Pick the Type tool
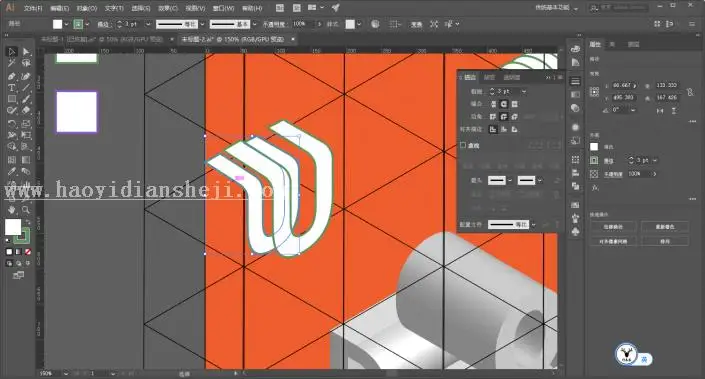Image resolution: width=705 pixels, height=379 pixels. click(x=12, y=87)
